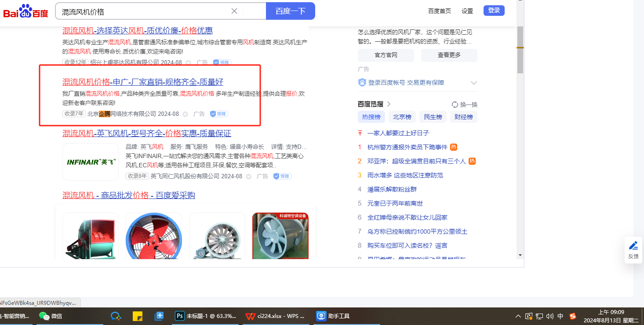
Task: Open hot search 雨水增多 这些地区注意防范
Action: [405, 175]
